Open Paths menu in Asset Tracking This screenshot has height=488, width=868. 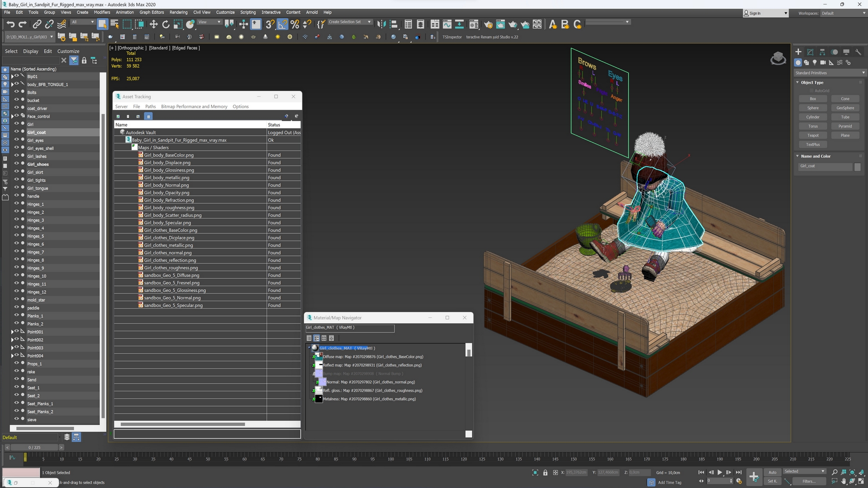151,107
